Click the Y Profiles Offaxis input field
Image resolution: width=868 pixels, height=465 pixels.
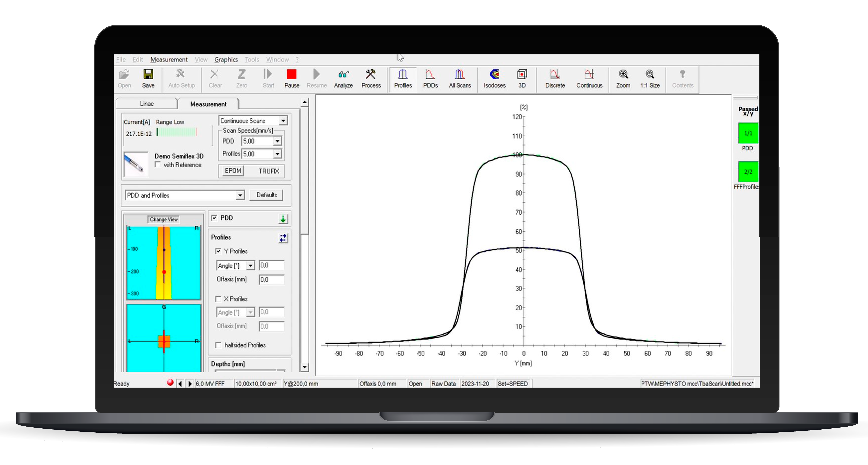click(271, 280)
